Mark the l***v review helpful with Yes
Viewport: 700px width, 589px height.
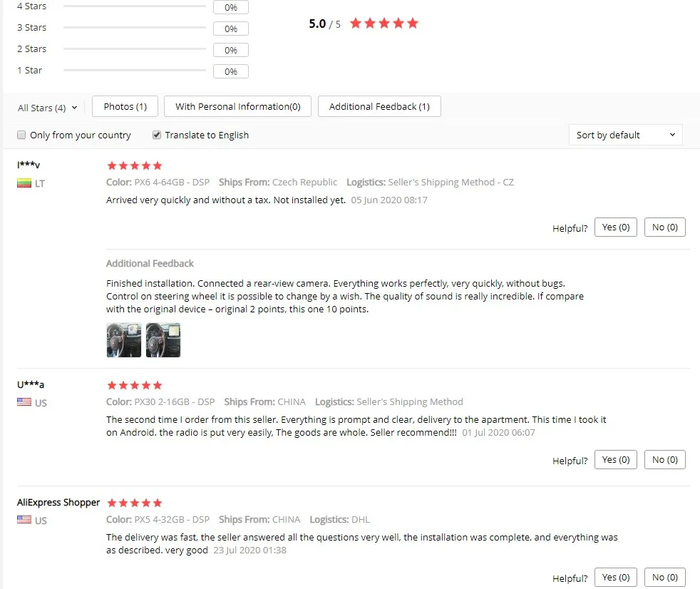point(616,227)
